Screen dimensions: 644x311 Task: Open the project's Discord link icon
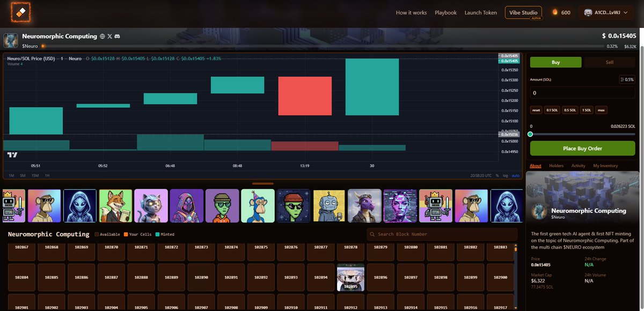pos(117,37)
